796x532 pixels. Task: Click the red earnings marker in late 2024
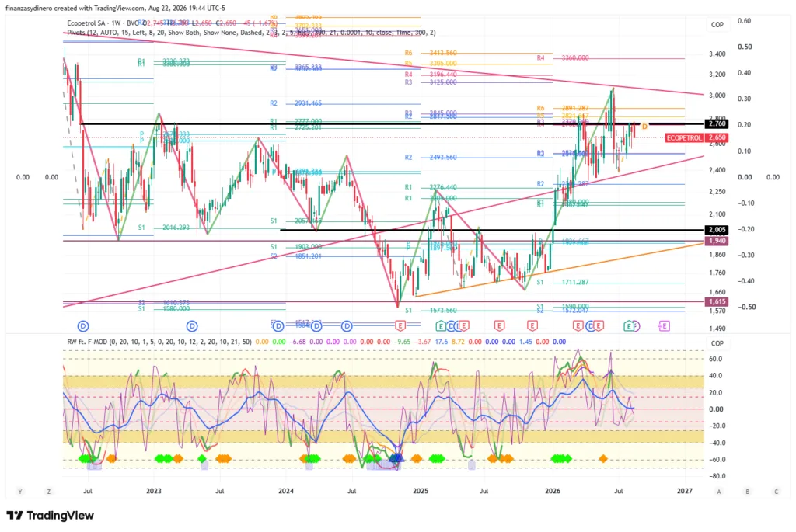tap(400, 325)
